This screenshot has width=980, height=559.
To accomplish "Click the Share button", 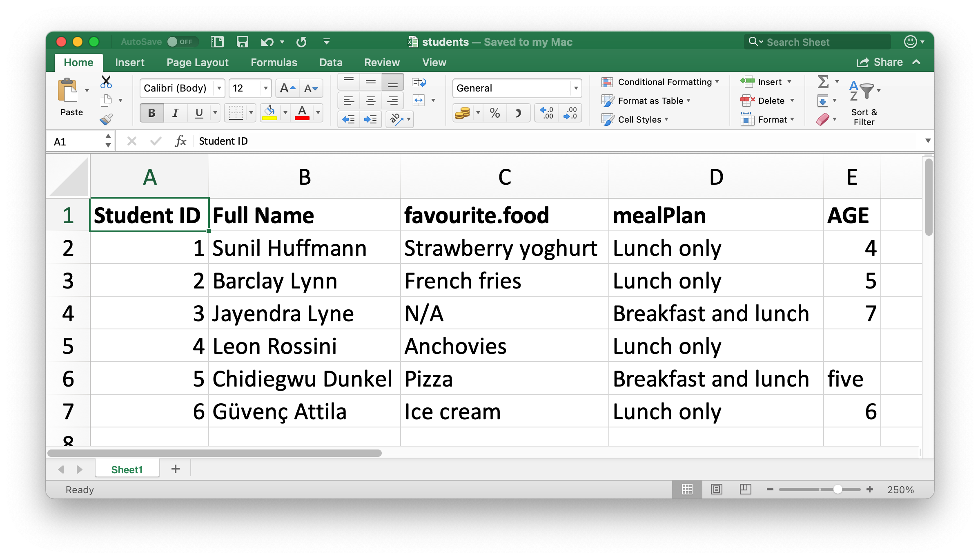I will pyautogui.click(x=882, y=62).
